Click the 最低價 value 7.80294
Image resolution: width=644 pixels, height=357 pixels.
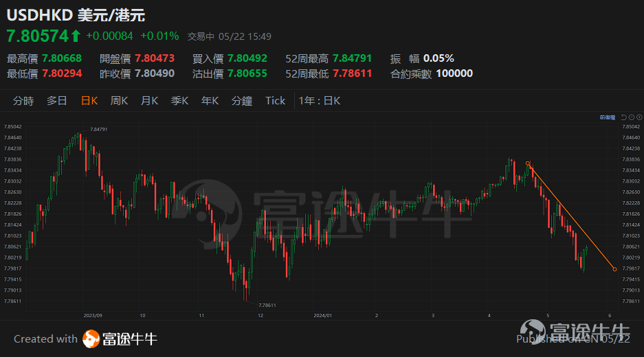[x=62, y=73]
